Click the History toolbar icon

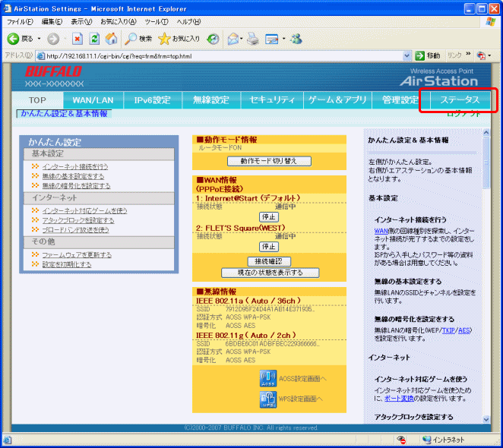tap(213, 39)
